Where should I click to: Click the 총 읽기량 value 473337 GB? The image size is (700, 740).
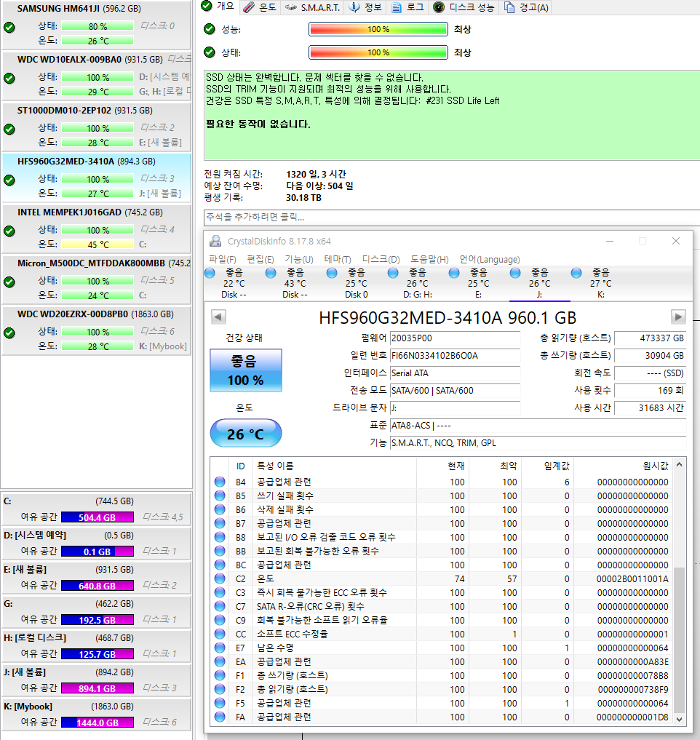[650, 338]
